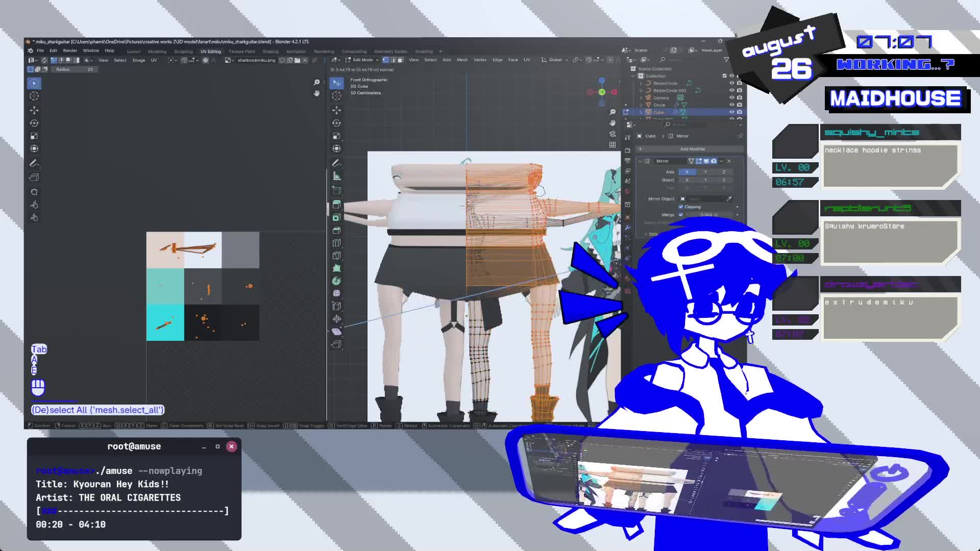Image resolution: width=980 pixels, height=551 pixels.
Task: Collapse the Mirror modifier panel
Action: pyautogui.click(x=640, y=161)
